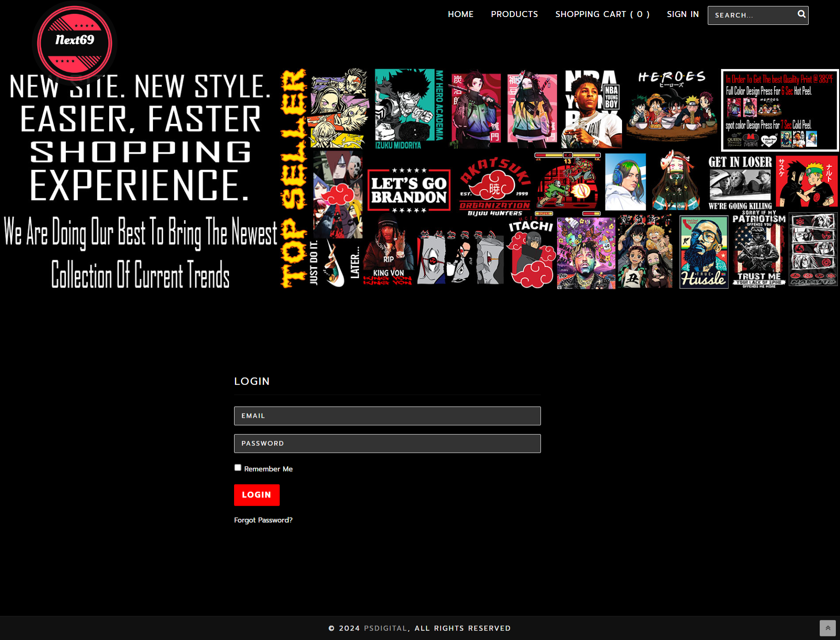Enable the Remember Me checkbox
840x640 pixels.
click(x=238, y=468)
